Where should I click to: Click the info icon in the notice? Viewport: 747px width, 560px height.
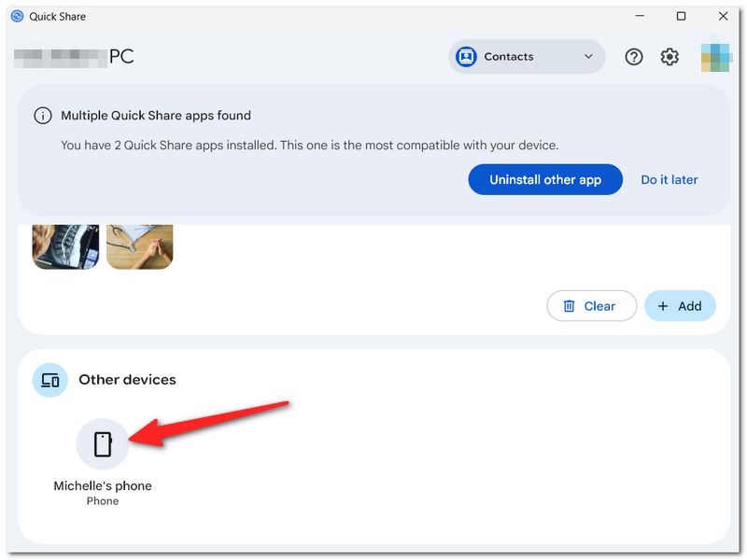42,116
